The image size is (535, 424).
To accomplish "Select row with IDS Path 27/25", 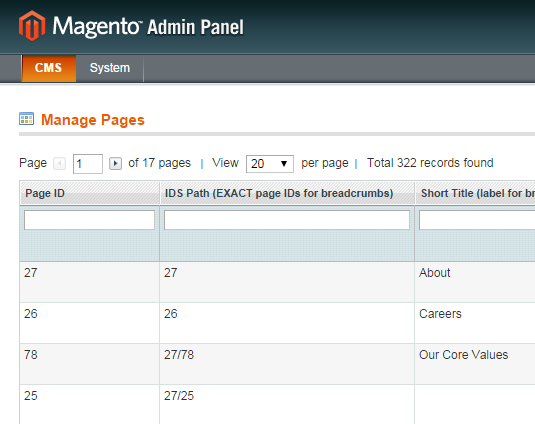I will click(x=277, y=405).
